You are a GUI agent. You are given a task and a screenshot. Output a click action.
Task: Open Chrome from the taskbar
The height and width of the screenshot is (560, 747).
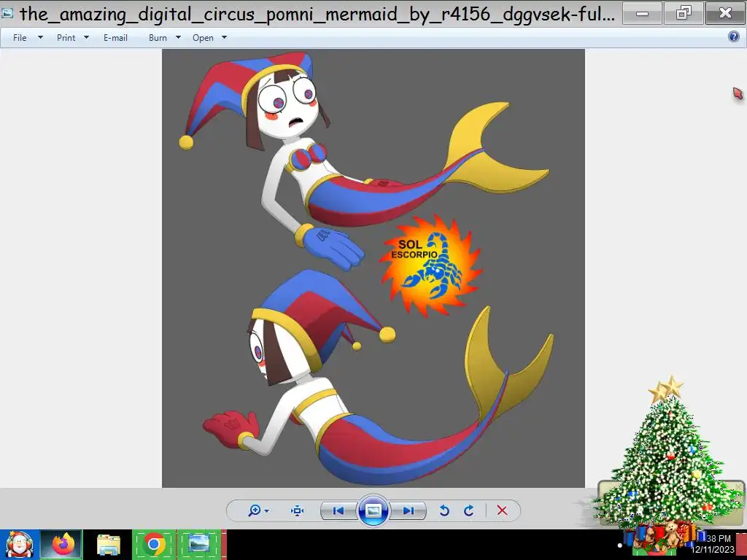pos(154,544)
